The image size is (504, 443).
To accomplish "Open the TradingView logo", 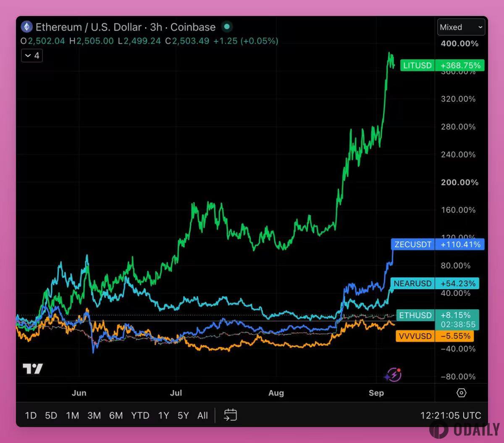I will pos(33,369).
